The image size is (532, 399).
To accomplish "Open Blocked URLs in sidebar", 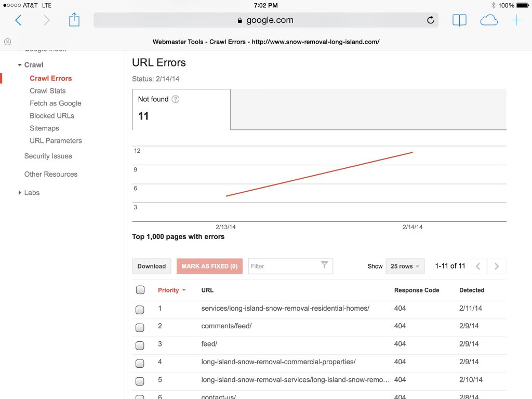I will (52, 116).
